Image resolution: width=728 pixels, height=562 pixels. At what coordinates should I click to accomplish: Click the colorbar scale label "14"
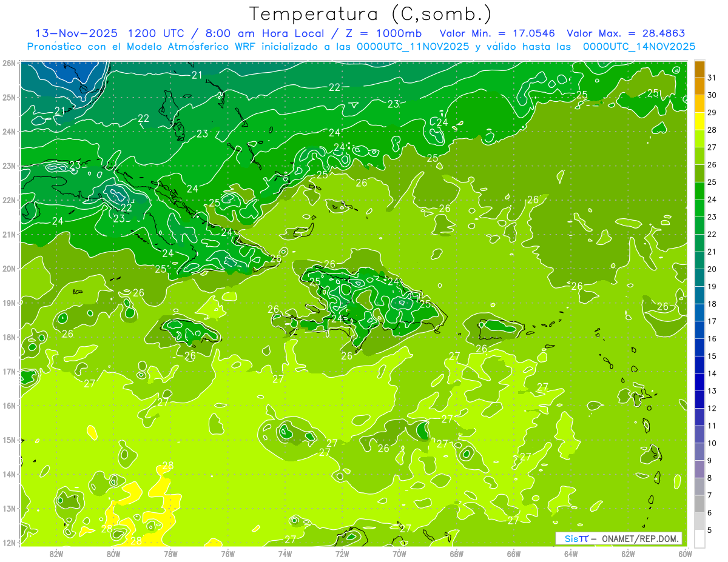click(x=712, y=374)
